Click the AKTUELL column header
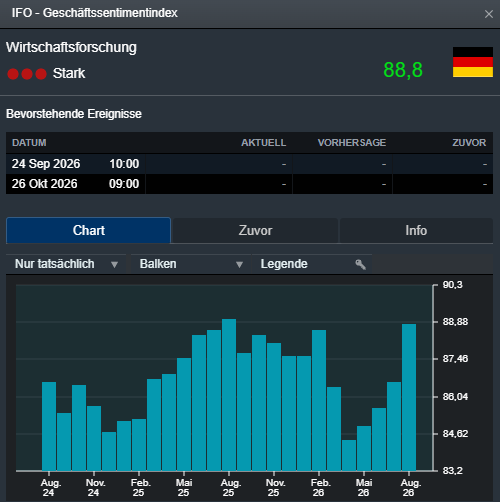The image size is (500, 502). [263, 143]
